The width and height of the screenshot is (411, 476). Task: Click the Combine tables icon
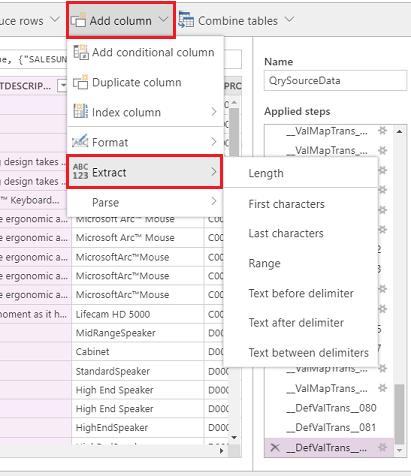click(186, 20)
